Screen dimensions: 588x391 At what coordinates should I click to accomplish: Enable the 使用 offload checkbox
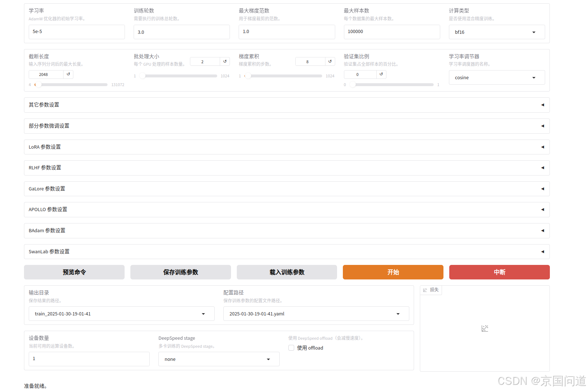click(291, 348)
